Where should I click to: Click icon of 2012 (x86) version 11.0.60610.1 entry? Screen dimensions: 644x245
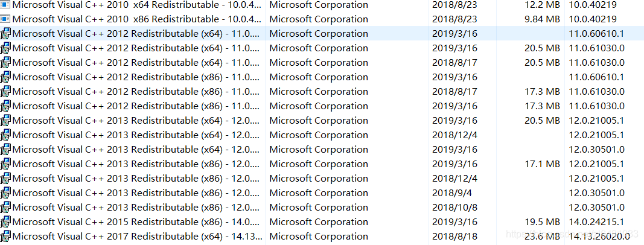coord(5,77)
